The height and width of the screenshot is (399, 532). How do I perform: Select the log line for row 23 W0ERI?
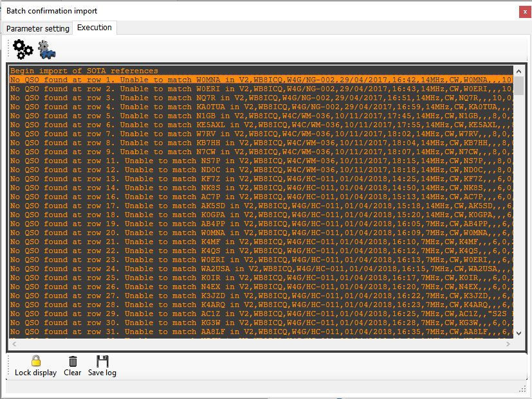point(261,260)
